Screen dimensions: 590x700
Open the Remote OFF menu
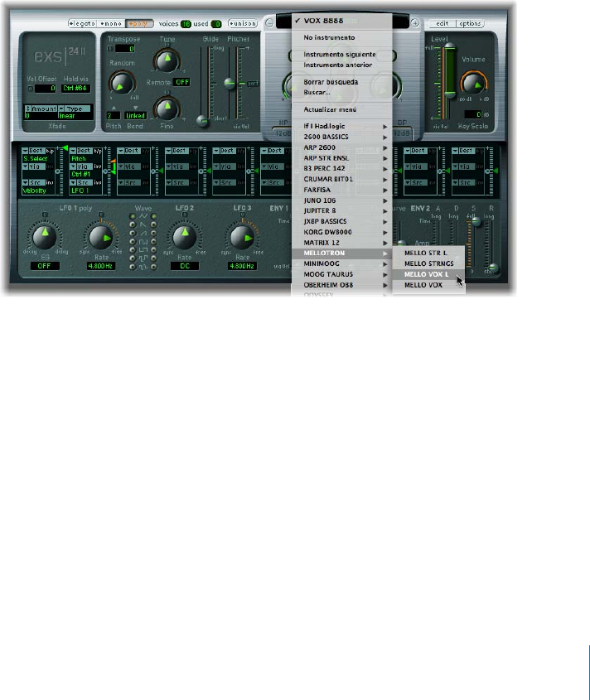pos(181,82)
